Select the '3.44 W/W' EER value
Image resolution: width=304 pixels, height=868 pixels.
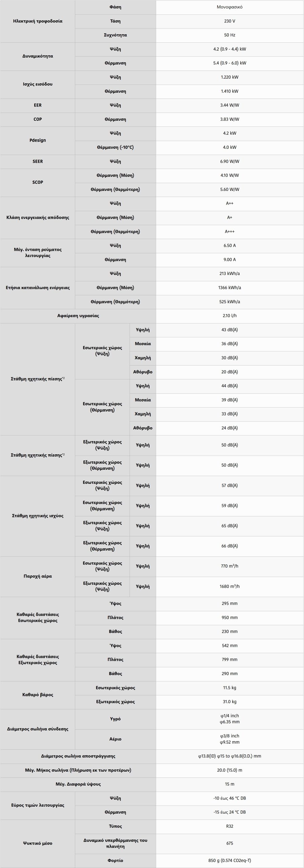[229, 105]
